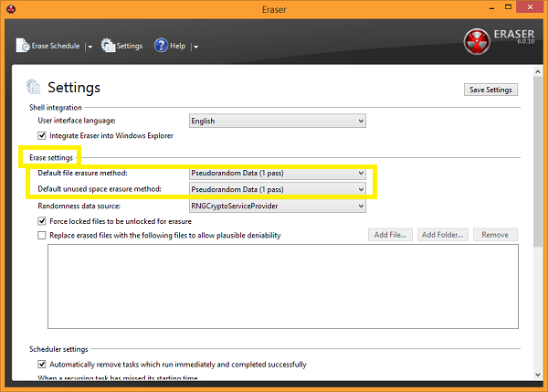Close the Eraser window
Viewport: 548px width, 392px height.
[530, 7]
